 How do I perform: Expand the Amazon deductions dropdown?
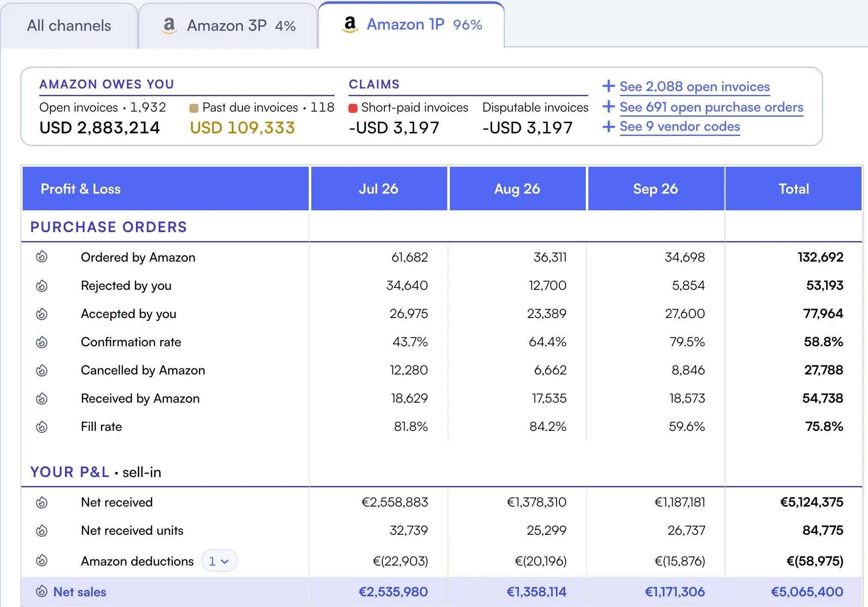[219, 561]
